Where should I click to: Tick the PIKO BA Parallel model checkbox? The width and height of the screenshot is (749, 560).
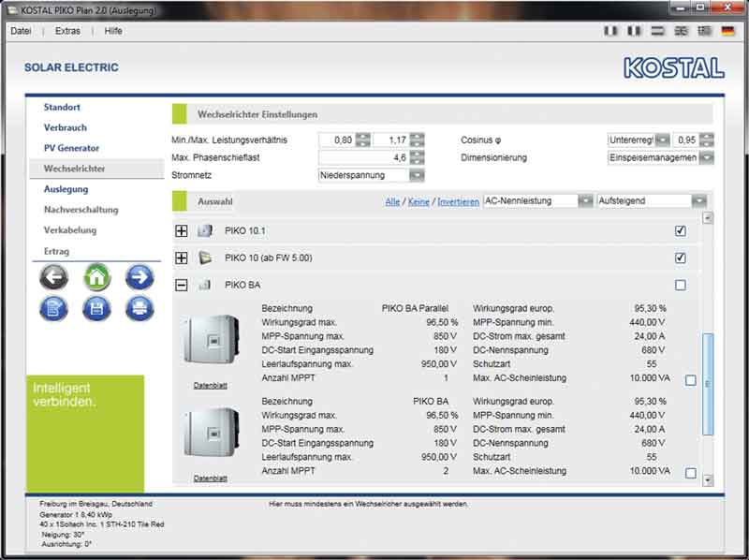click(x=691, y=380)
